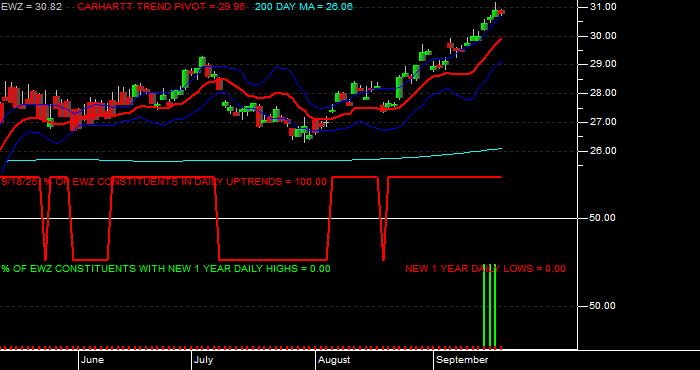Click the June label on time axis
700x370 pixels.
[x=93, y=360]
